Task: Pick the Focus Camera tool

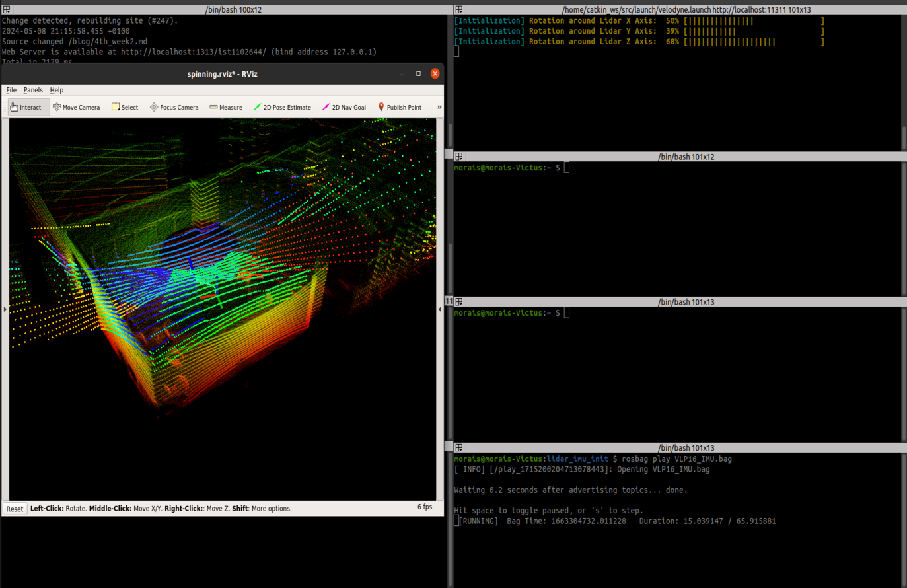Action: [x=174, y=107]
